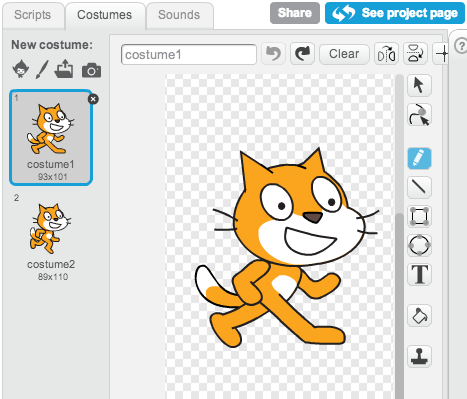Click the costume name input field

(x=189, y=54)
